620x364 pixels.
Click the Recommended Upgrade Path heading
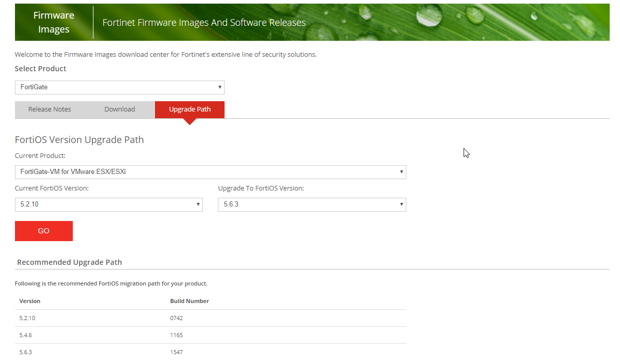(x=69, y=262)
